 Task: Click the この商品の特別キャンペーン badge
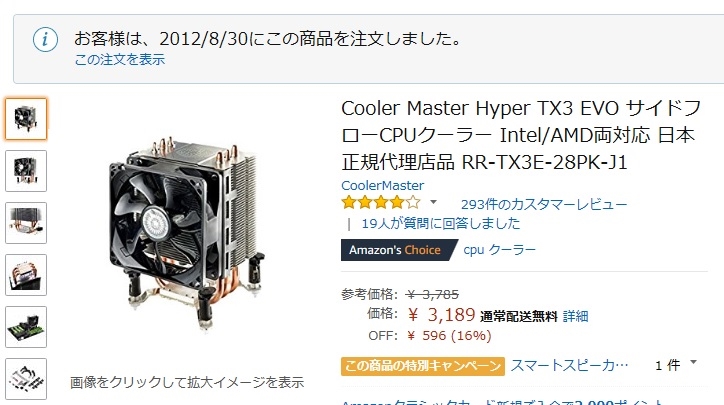(423, 366)
